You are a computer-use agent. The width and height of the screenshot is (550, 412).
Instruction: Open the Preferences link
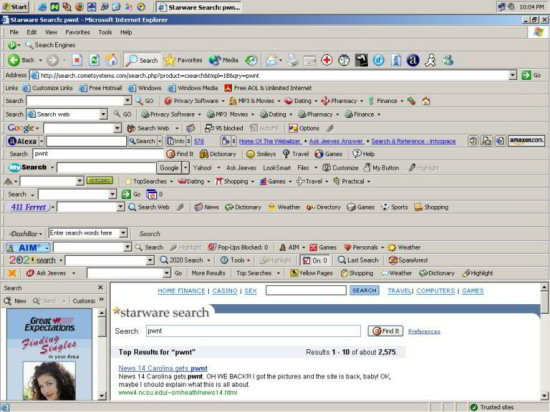pos(424,331)
